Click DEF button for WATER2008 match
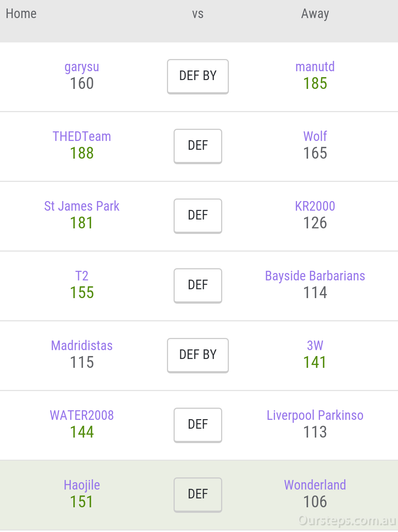The height and width of the screenshot is (532, 398). click(x=198, y=425)
